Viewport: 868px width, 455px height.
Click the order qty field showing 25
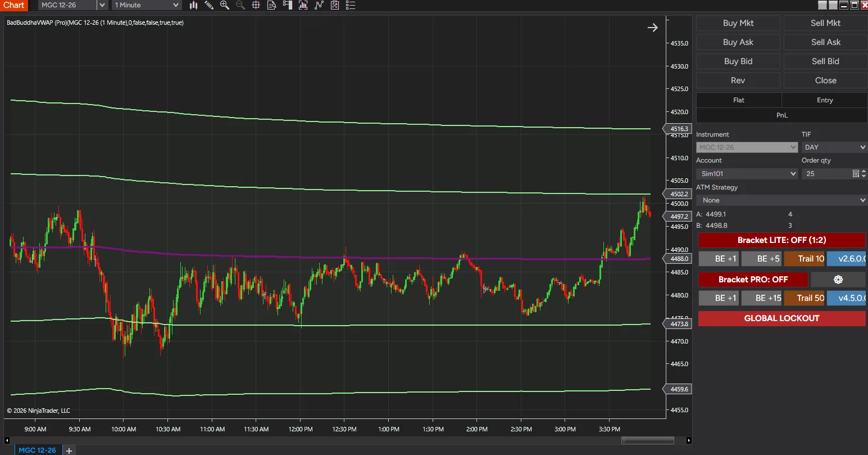[826, 174]
